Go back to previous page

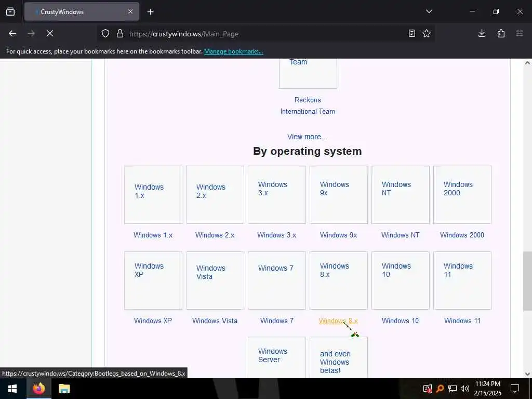point(12,33)
